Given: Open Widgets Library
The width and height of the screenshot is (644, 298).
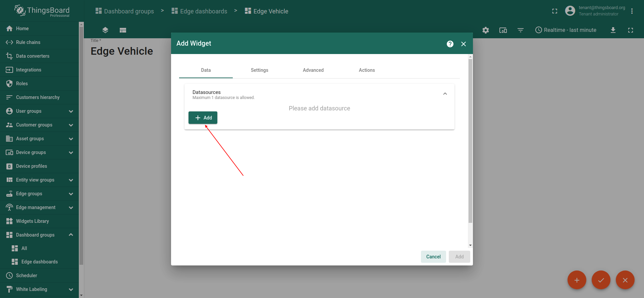Looking at the screenshot, I should pyautogui.click(x=39, y=221).
